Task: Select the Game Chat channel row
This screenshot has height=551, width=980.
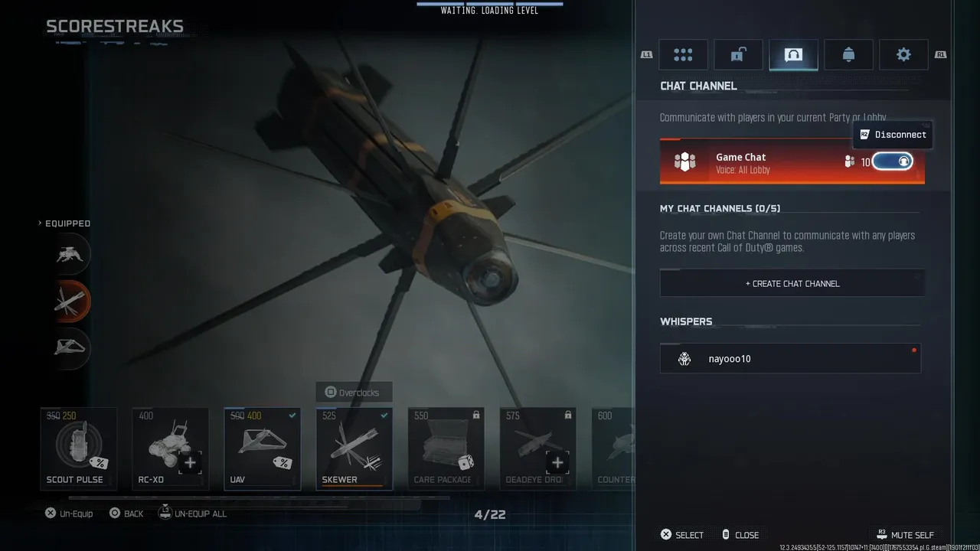Action: 792,161
